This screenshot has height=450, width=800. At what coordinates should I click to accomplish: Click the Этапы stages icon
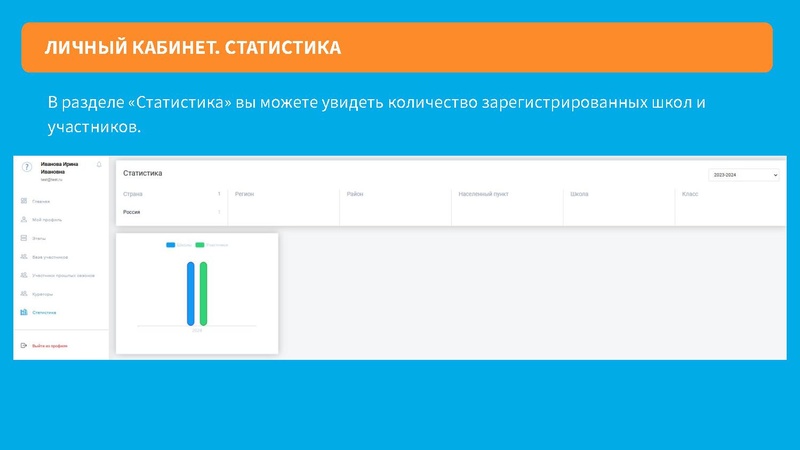pyautogui.click(x=23, y=238)
